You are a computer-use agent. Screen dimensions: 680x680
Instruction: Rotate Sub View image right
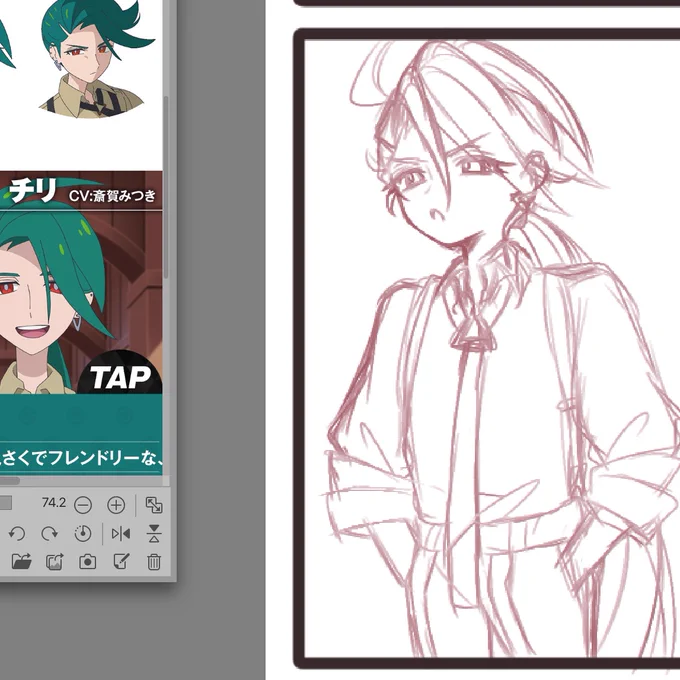pos(49,533)
